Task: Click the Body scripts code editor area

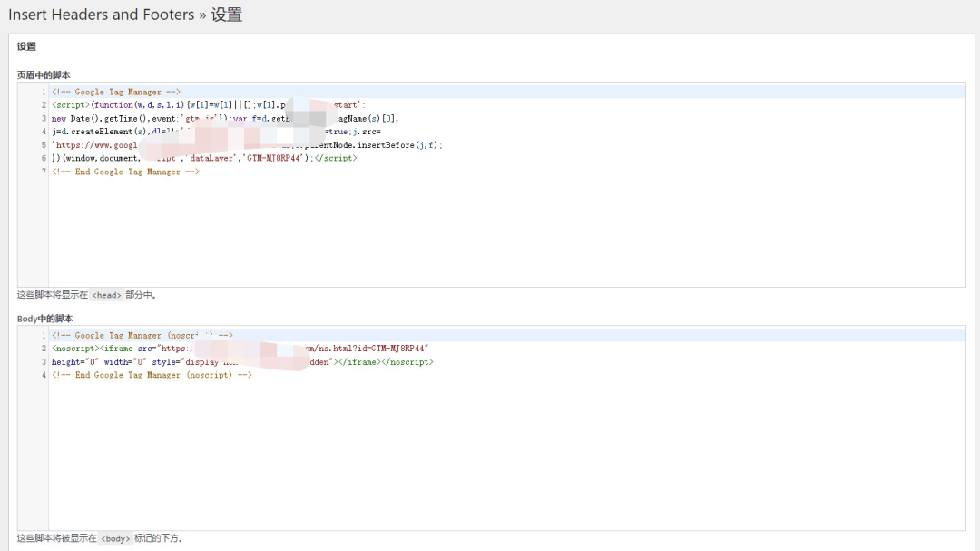Action: pyautogui.click(x=491, y=428)
